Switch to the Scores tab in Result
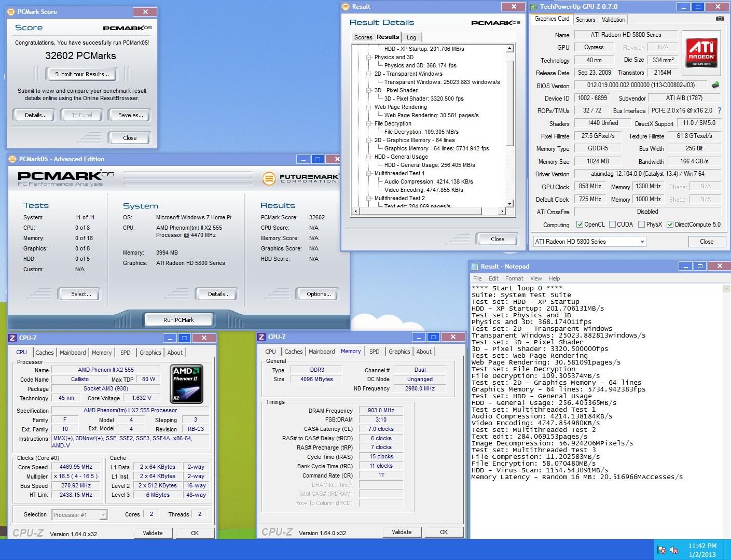The width and height of the screenshot is (731, 560). [x=363, y=37]
